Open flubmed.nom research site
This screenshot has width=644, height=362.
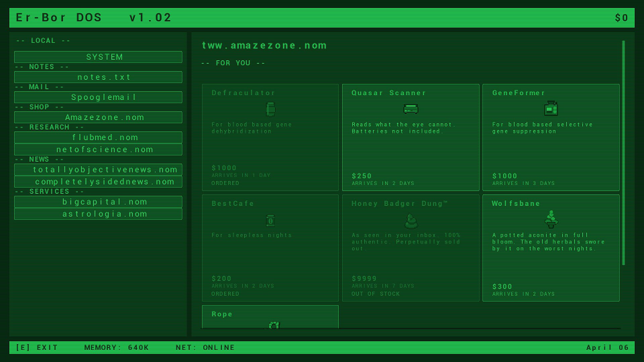pos(98,137)
